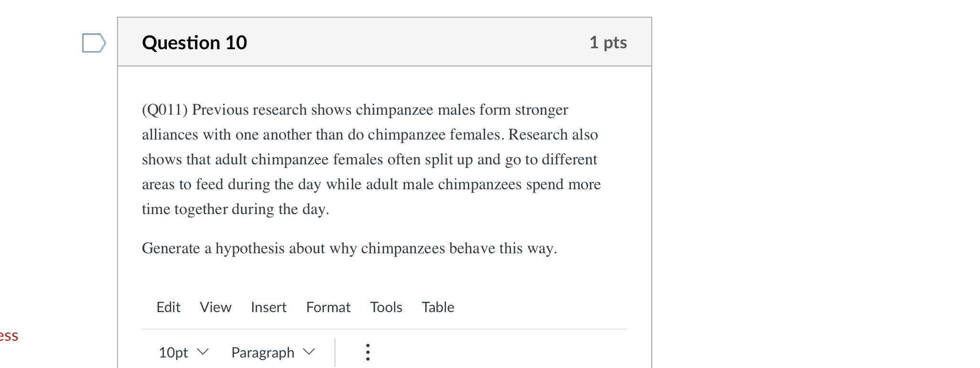Open the 10pt font size dropdown
980x368 pixels.
point(183,352)
